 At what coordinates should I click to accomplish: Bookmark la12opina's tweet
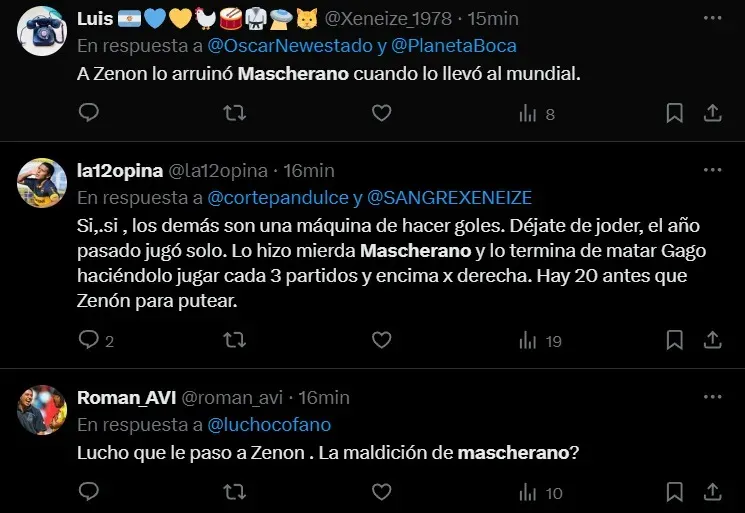point(675,341)
